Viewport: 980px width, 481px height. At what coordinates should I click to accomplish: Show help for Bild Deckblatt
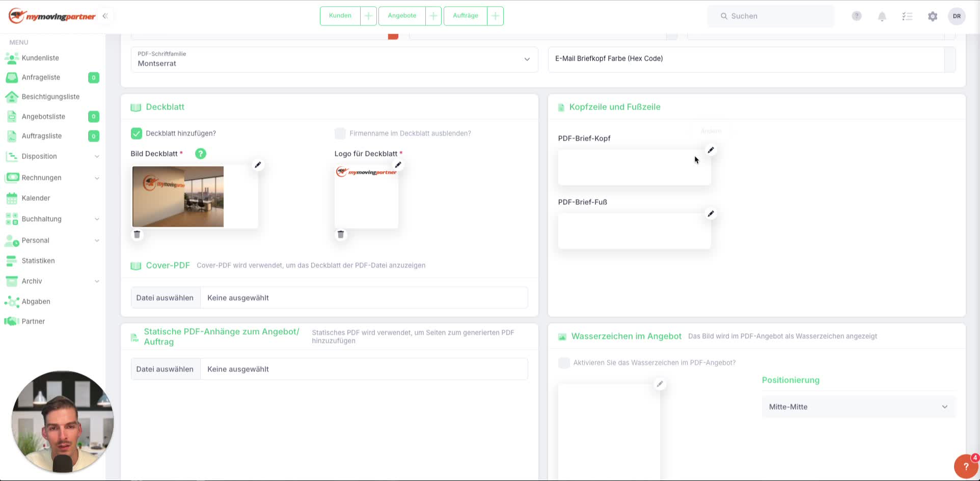pyautogui.click(x=201, y=153)
